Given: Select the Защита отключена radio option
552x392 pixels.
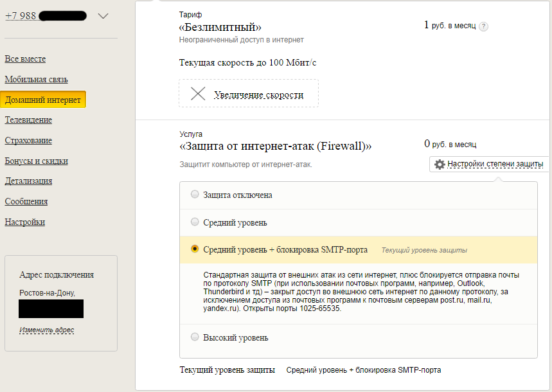Looking at the screenshot, I should (x=195, y=195).
